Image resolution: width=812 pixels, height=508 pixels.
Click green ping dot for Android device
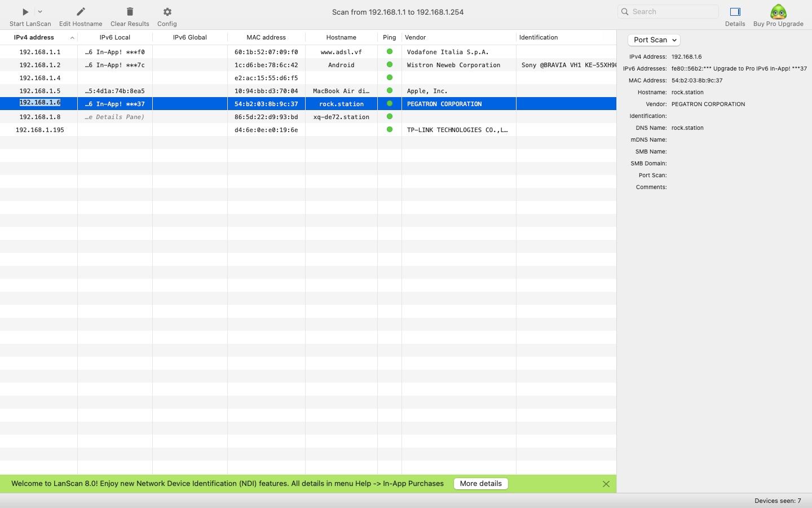[389, 65]
